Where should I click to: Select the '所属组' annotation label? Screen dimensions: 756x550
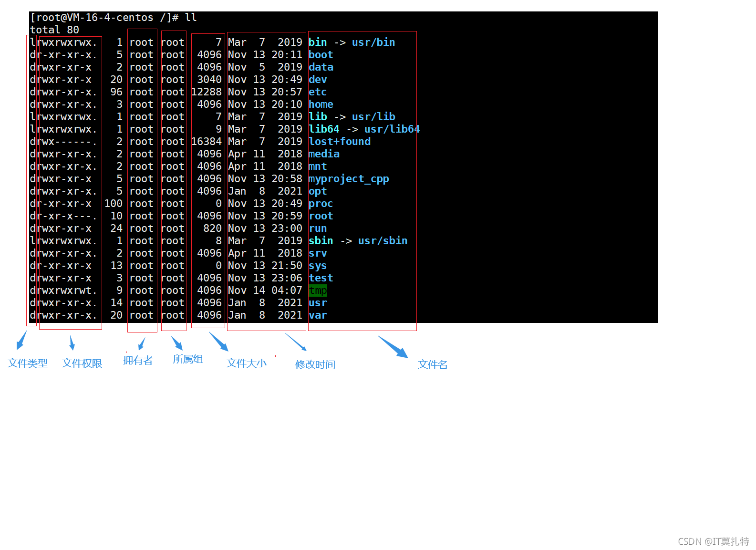(188, 359)
